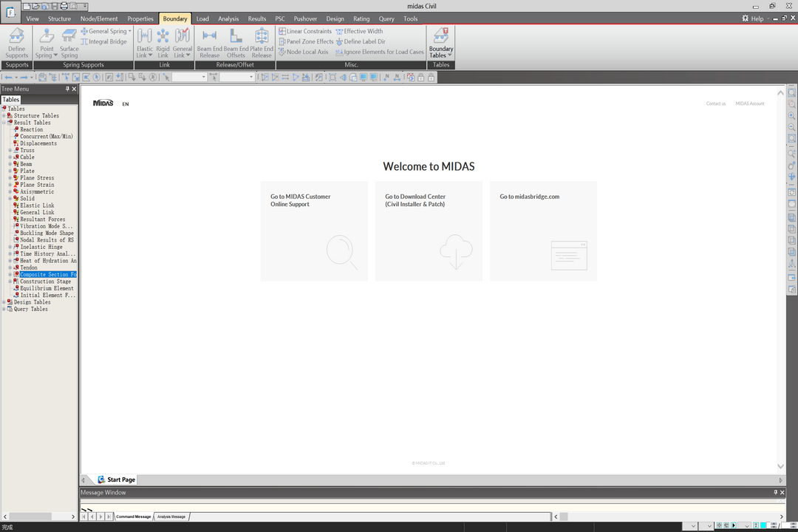Pin the Tree Menu panel

point(67,89)
